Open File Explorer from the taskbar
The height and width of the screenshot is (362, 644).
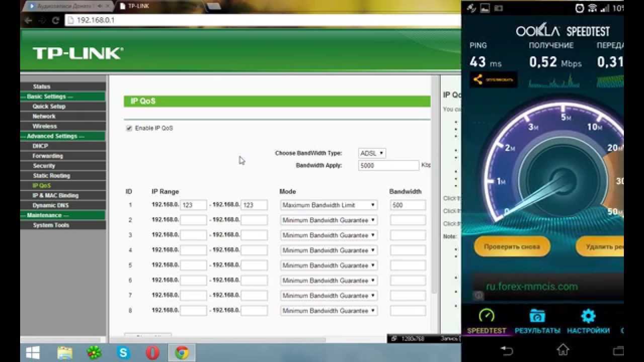pos(64,352)
